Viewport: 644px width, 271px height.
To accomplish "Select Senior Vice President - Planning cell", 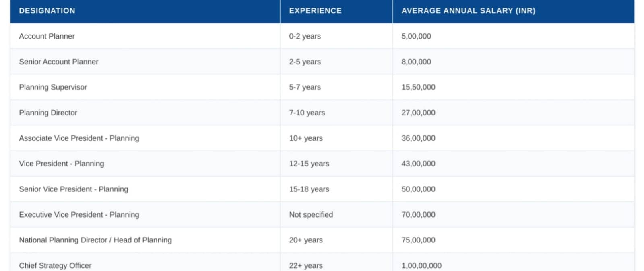I will tap(73, 189).
